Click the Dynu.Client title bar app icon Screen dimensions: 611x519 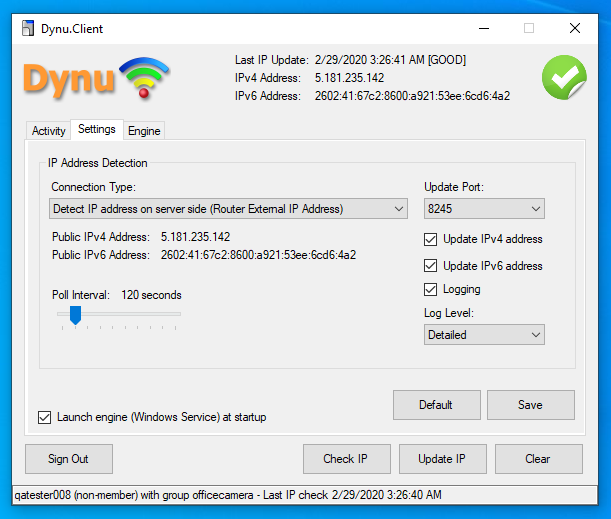tap(28, 28)
